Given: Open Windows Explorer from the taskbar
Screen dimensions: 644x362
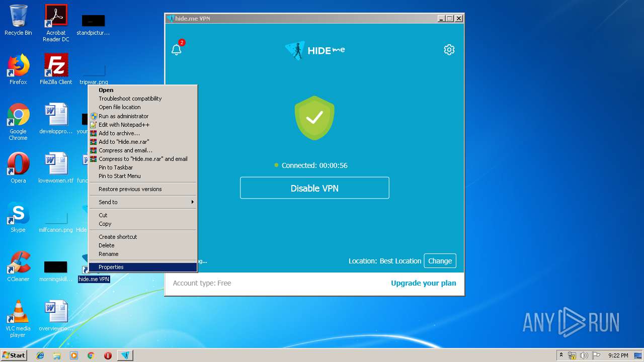Looking at the screenshot, I should (x=57, y=355).
